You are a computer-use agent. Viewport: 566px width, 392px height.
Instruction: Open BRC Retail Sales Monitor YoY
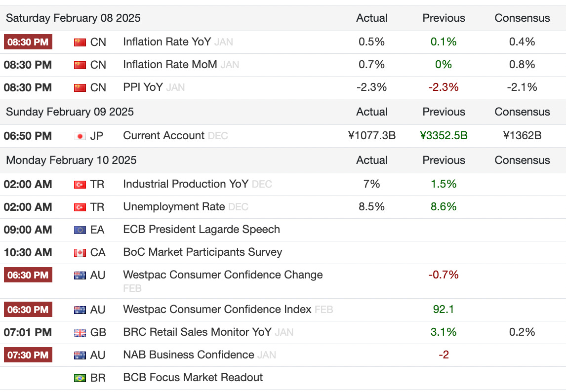coord(197,332)
